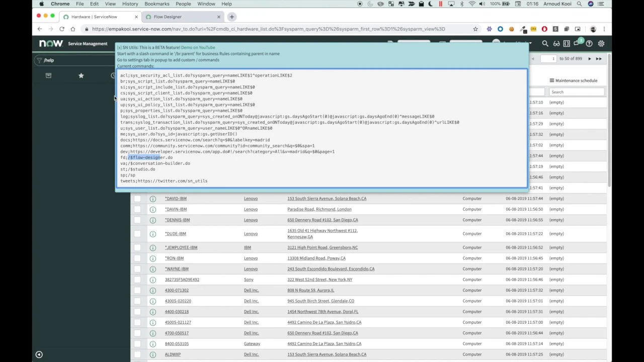Open the link 153 South Sierra Avenue, Solana Beach
This screenshot has height=362, width=644.
(327, 198)
